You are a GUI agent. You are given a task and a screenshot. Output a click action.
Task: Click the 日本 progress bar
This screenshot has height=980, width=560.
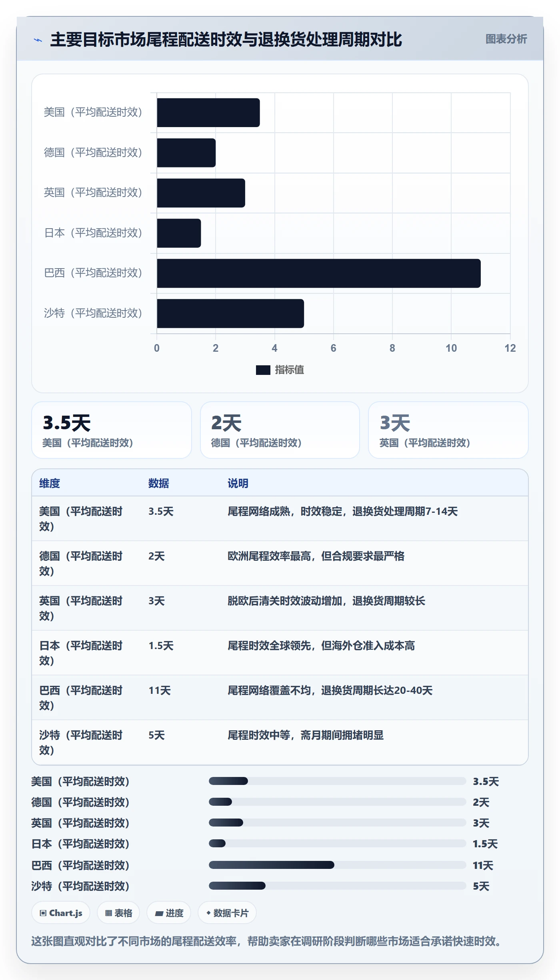point(337,843)
